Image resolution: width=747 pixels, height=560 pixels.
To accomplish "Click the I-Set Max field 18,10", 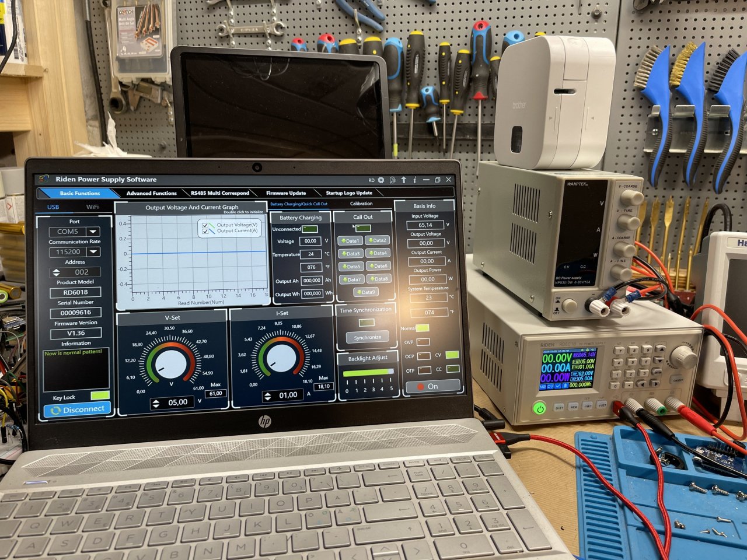I will (x=323, y=386).
